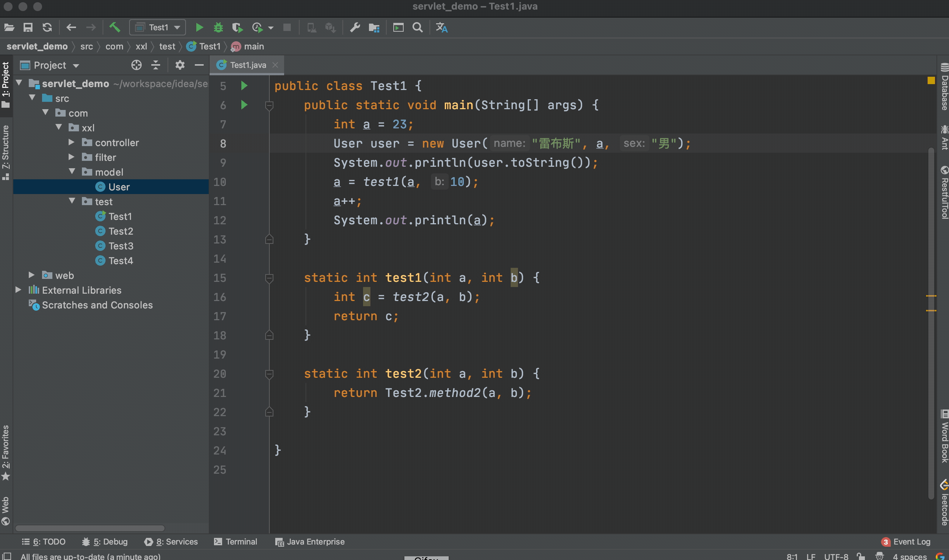The image size is (949, 560).
Task: Click the translate icon in toolbar
Action: coord(442,27)
